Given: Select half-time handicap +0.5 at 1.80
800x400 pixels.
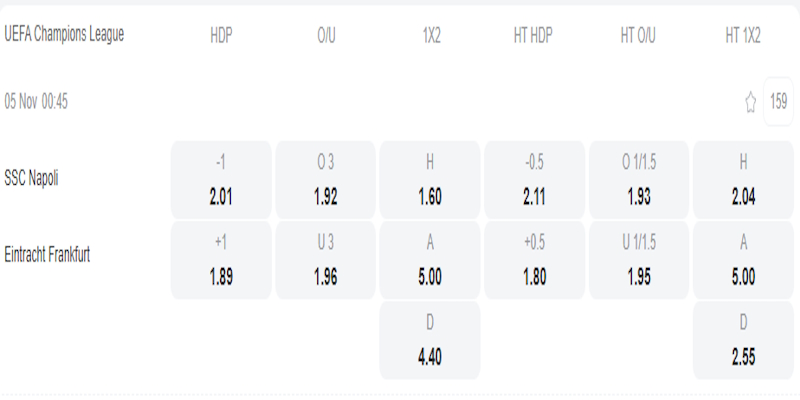Looking at the screenshot, I should point(535,260).
